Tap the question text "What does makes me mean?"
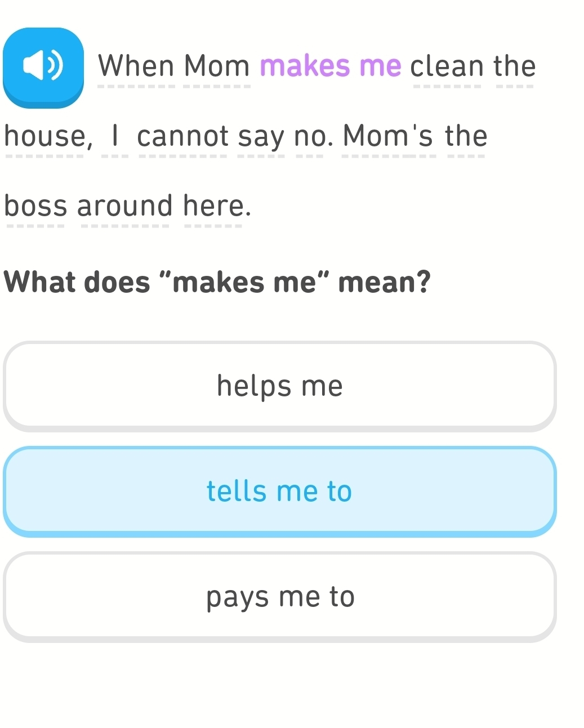Viewport: 584px width, 728px height. pyautogui.click(x=220, y=282)
